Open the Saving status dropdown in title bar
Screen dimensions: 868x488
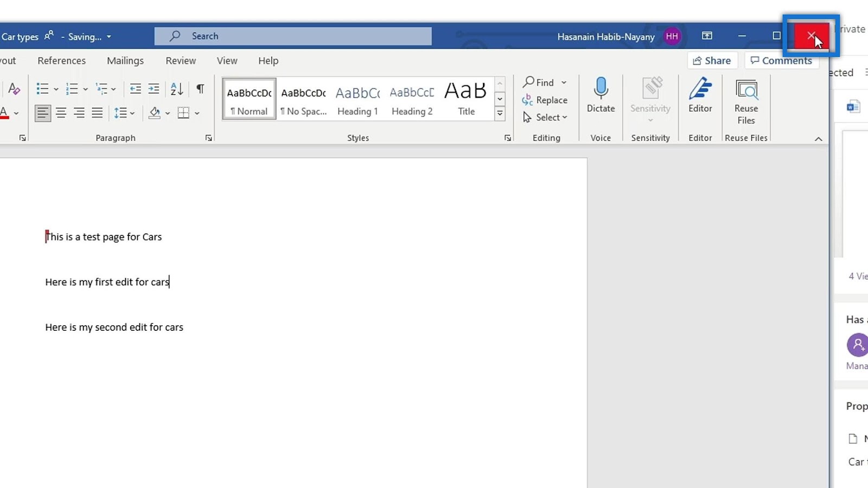109,37
